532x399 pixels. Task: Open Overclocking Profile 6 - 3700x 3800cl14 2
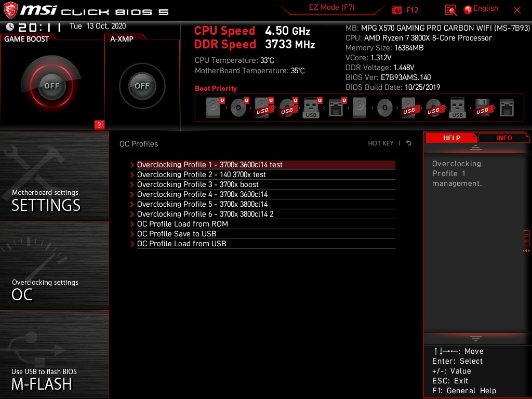click(x=266, y=214)
